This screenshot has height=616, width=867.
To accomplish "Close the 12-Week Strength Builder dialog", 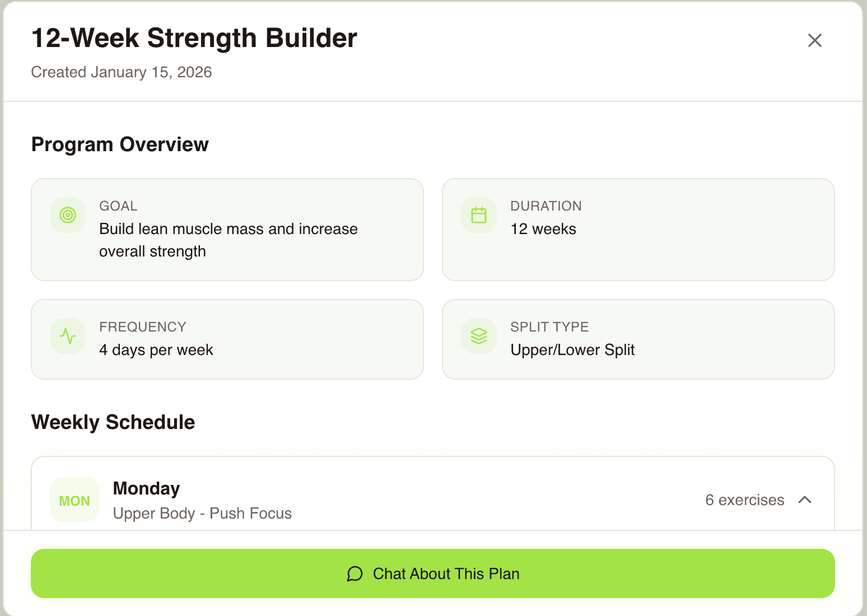I will (815, 41).
